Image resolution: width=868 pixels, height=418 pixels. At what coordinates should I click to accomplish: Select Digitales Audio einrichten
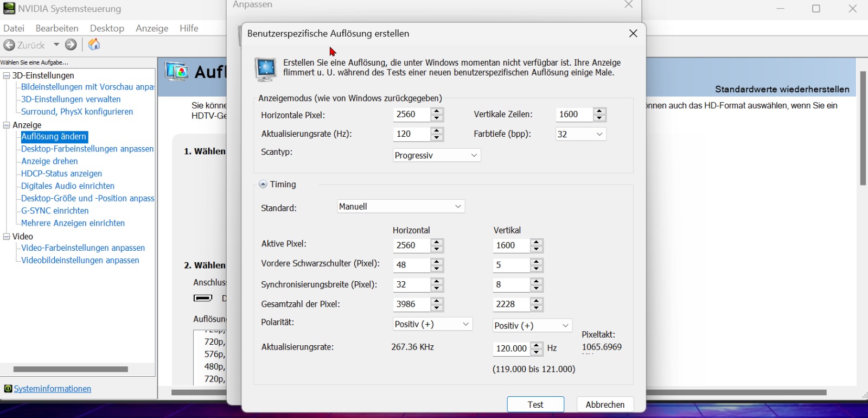[x=67, y=186]
